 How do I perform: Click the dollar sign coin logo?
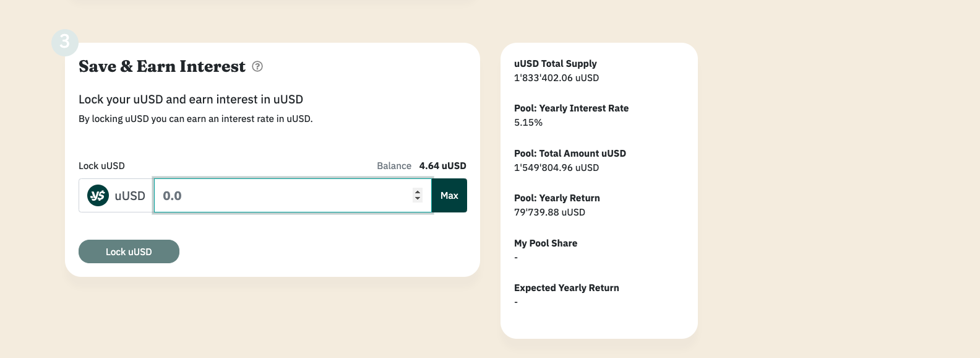point(98,195)
